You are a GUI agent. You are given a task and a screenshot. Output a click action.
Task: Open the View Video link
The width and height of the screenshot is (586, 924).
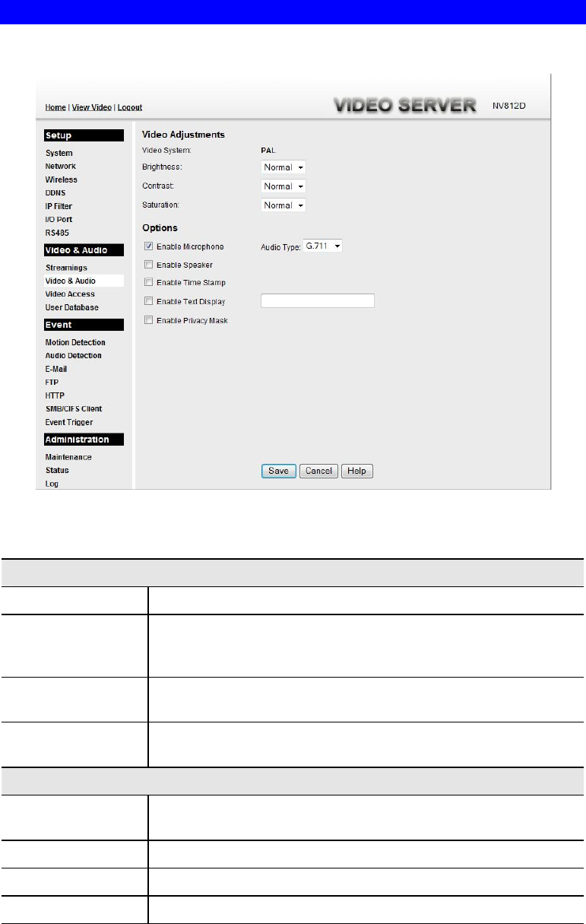(92, 107)
